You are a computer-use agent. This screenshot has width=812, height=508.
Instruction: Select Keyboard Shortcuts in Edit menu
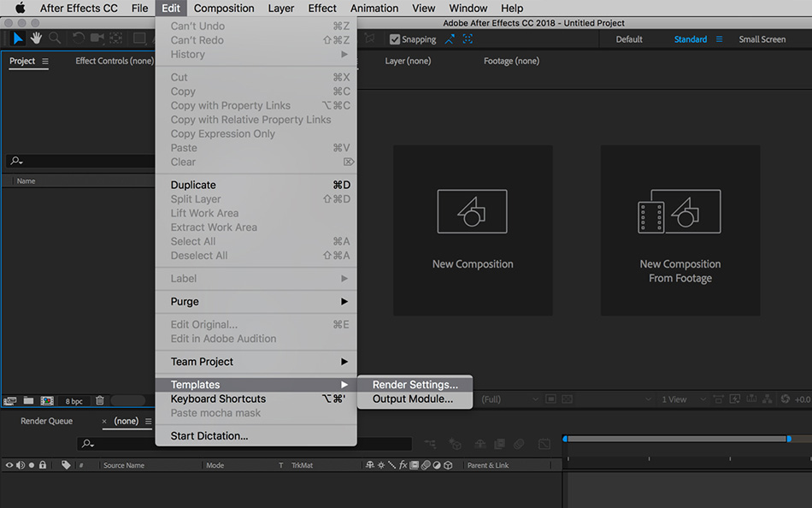(x=218, y=399)
